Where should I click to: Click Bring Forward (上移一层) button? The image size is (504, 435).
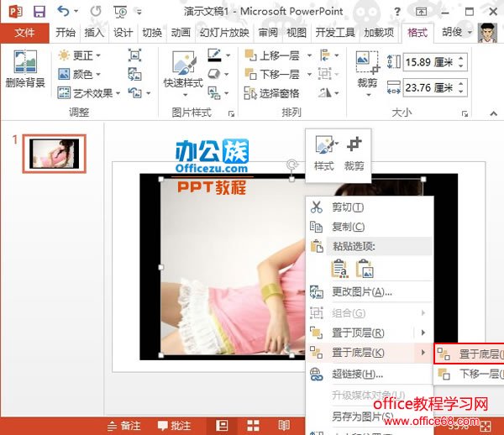(272, 55)
